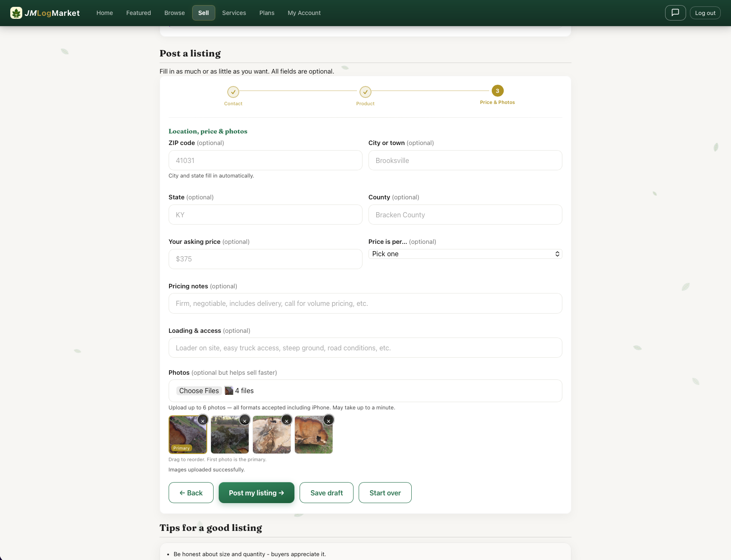Select Browse in the navigation bar

(175, 13)
